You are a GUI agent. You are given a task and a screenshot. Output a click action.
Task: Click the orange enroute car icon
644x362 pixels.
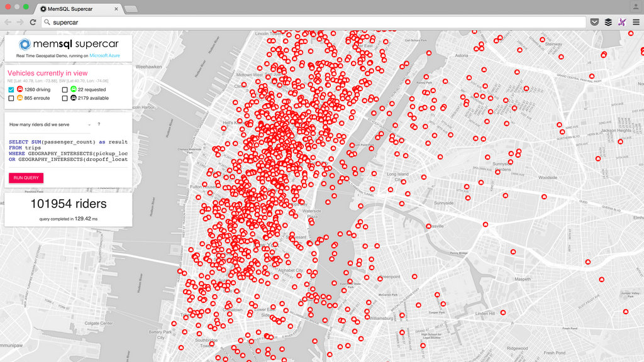click(19, 97)
